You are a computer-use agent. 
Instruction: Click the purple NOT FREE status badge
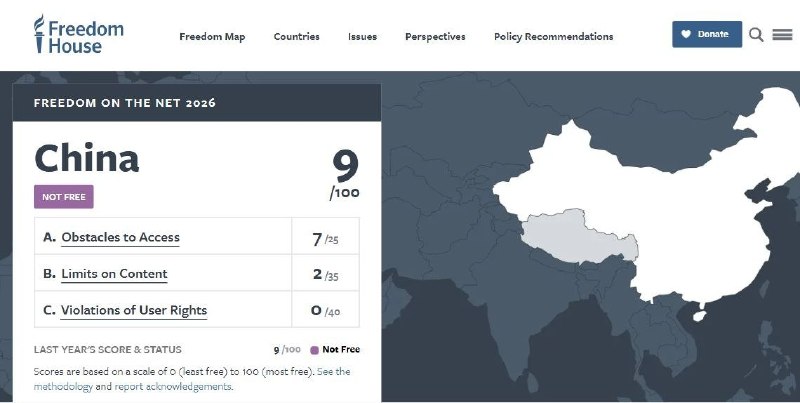click(x=64, y=197)
